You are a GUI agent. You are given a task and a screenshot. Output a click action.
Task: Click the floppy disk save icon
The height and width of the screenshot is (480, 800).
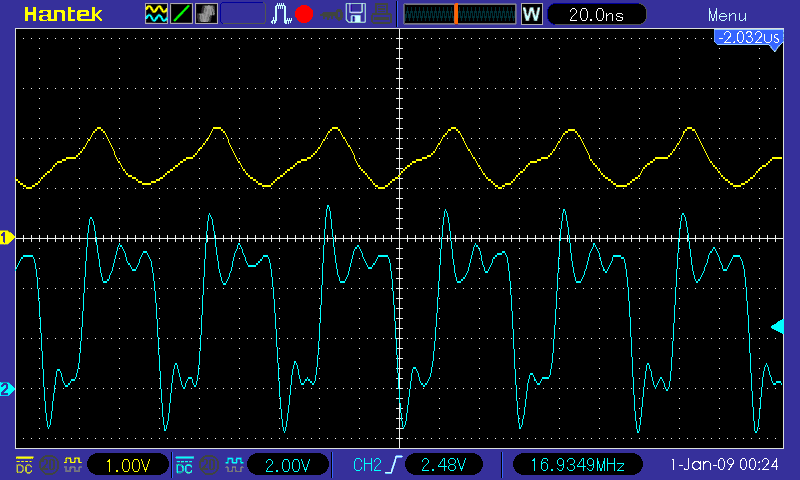(x=356, y=14)
